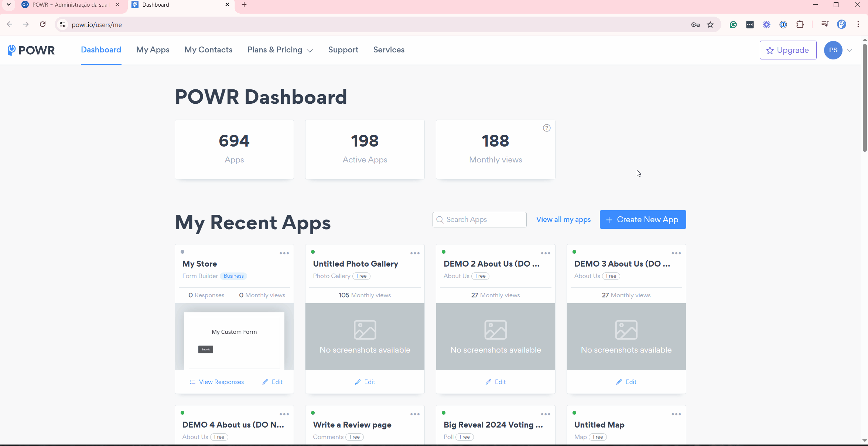Click Untitled Photo Gallery screenshot placeholder
This screenshot has height=446, width=868.
coord(365,337)
